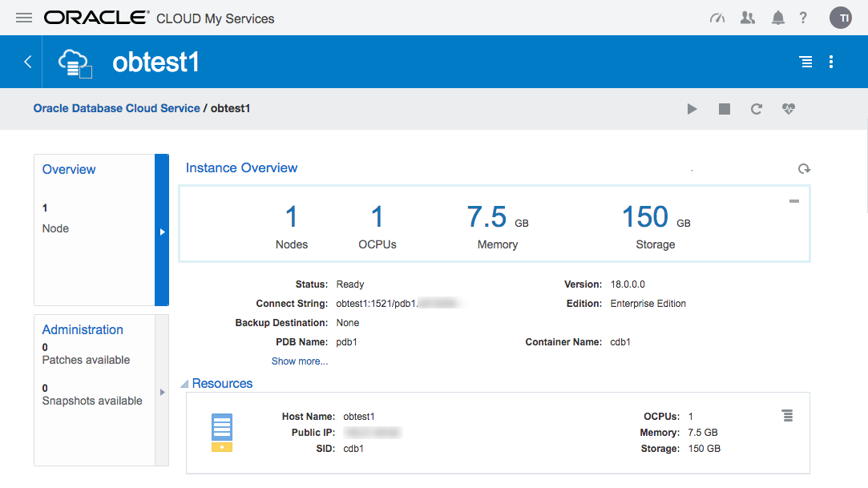Open the users icon in the header
868x488 pixels.
point(748,18)
